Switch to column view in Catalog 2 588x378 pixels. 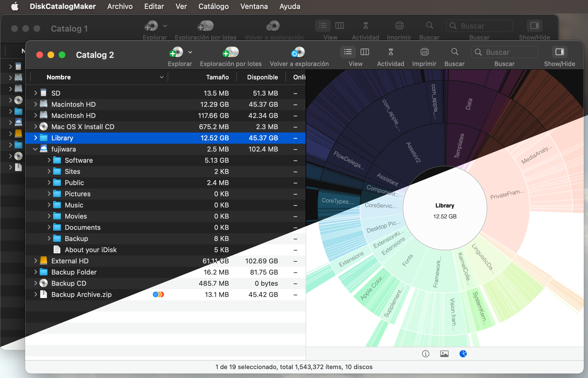tap(365, 52)
